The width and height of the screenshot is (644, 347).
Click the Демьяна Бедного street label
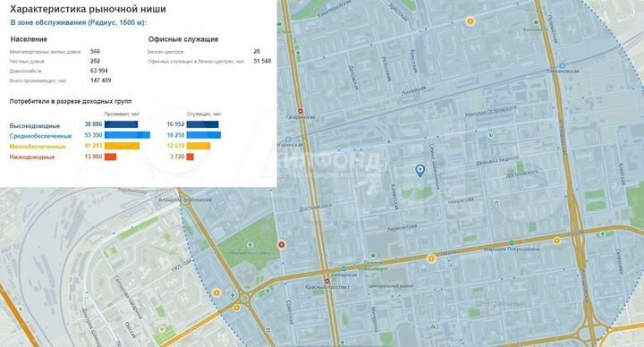click(497, 161)
